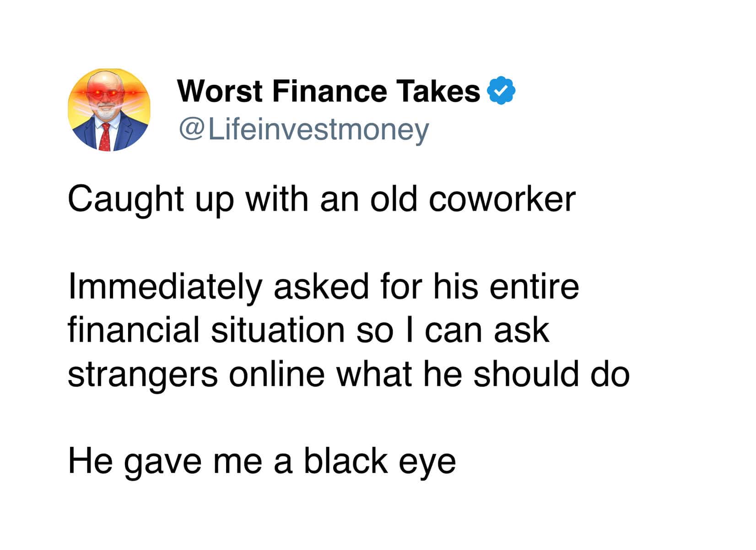This screenshot has width=756, height=550.
Task: Click the line 'financial situation so I can ask'
Action: point(308,330)
